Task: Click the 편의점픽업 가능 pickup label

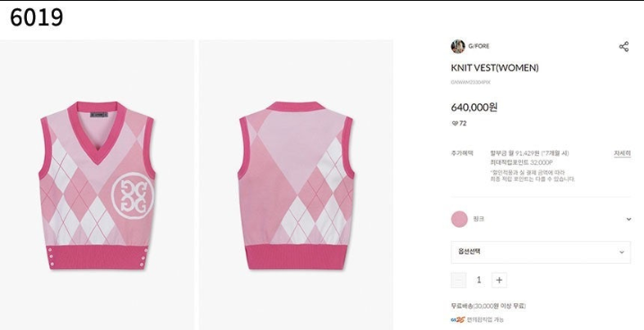Action: tap(485, 319)
